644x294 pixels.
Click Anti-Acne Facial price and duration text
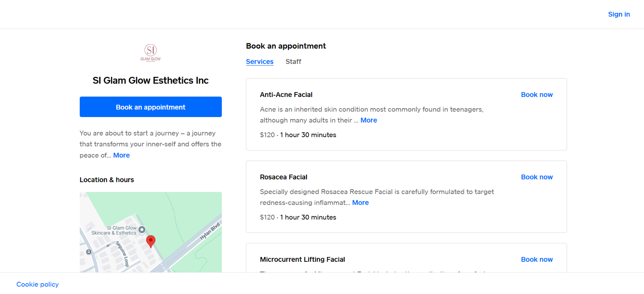coord(298,135)
